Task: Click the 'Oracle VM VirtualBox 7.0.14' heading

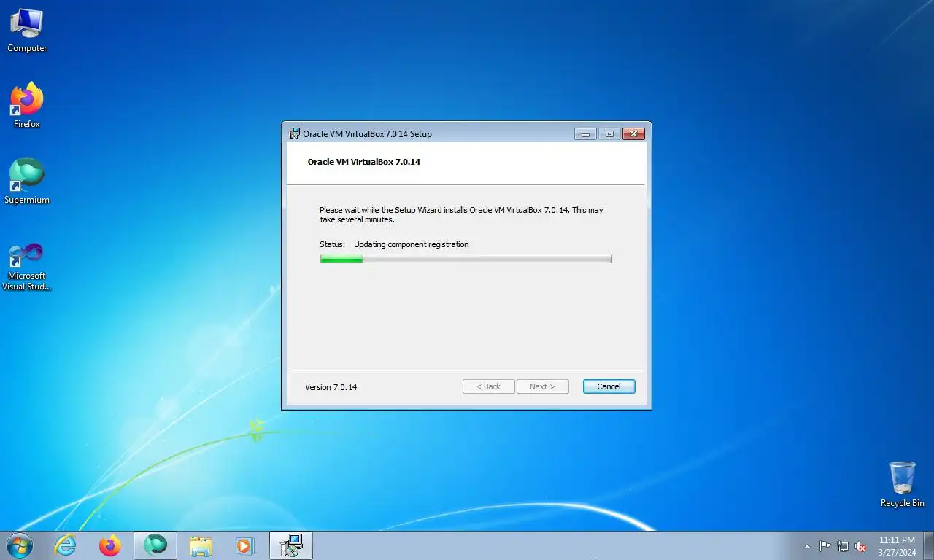Action: 364,162
